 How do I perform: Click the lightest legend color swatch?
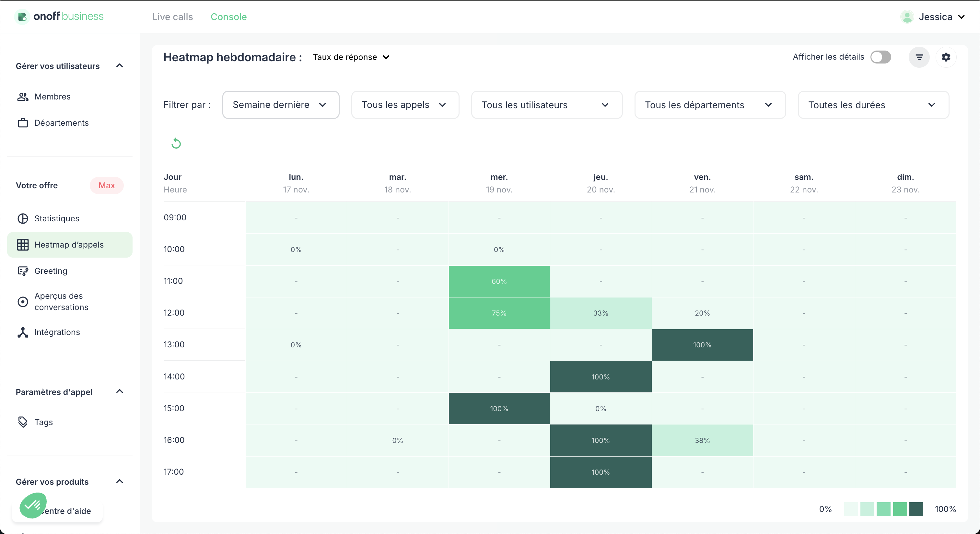pyautogui.click(x=851, y=509)
